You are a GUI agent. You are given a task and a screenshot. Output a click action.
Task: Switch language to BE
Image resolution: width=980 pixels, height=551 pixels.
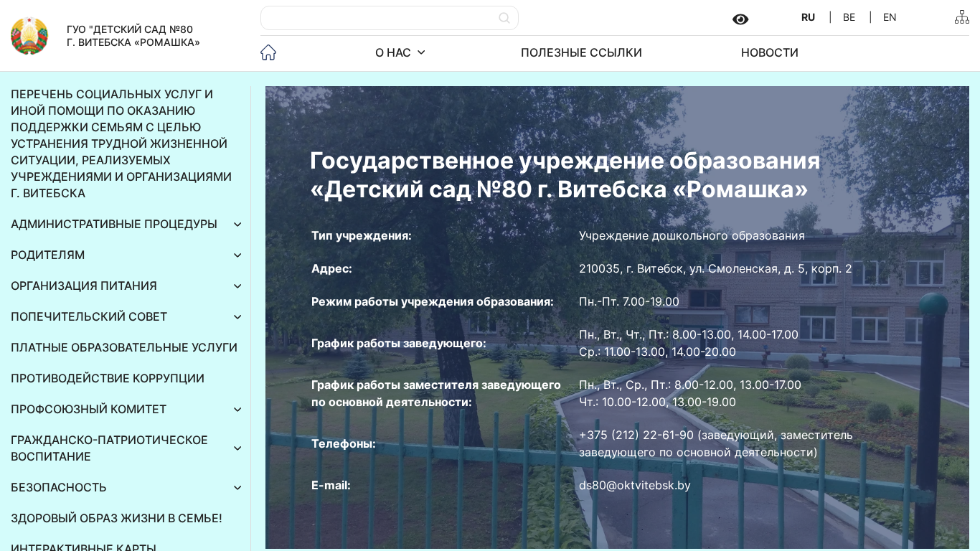pyautogui.click(x=849, y=17)
